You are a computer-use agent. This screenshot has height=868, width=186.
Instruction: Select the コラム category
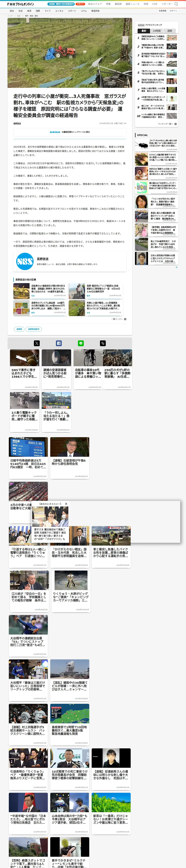[84, 11]
